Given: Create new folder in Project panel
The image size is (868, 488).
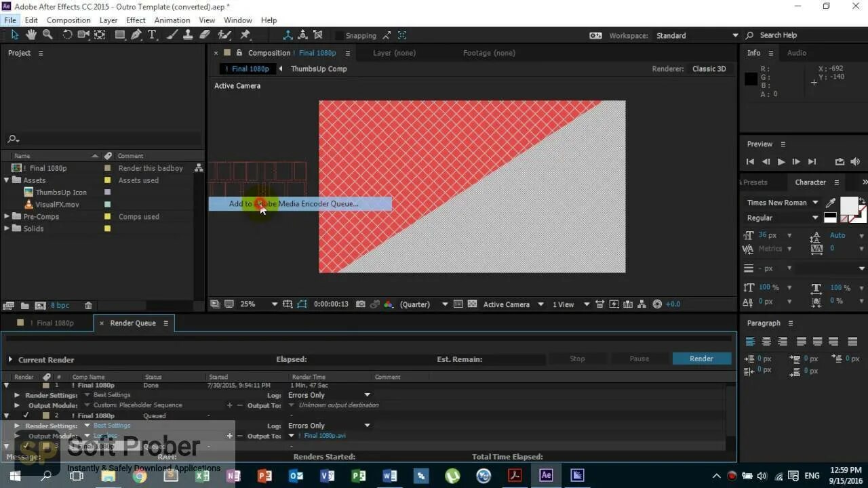Looking at the screenshot, I should [25, 306].
